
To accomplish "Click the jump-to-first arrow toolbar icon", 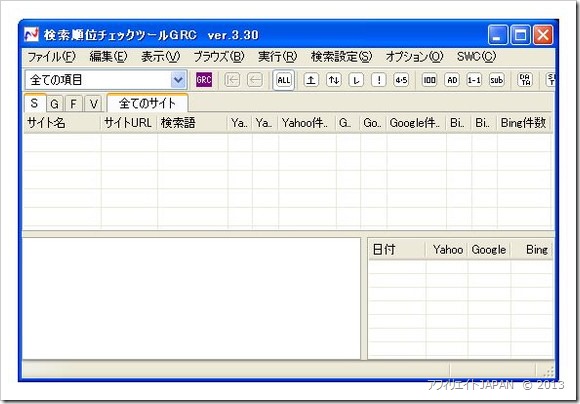I will (x=232, y=80).
